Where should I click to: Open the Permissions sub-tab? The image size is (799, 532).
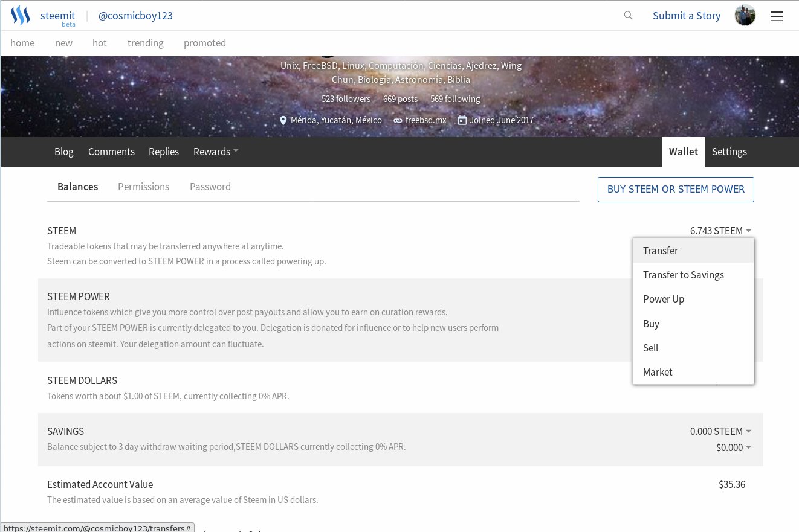click(143, 187)
